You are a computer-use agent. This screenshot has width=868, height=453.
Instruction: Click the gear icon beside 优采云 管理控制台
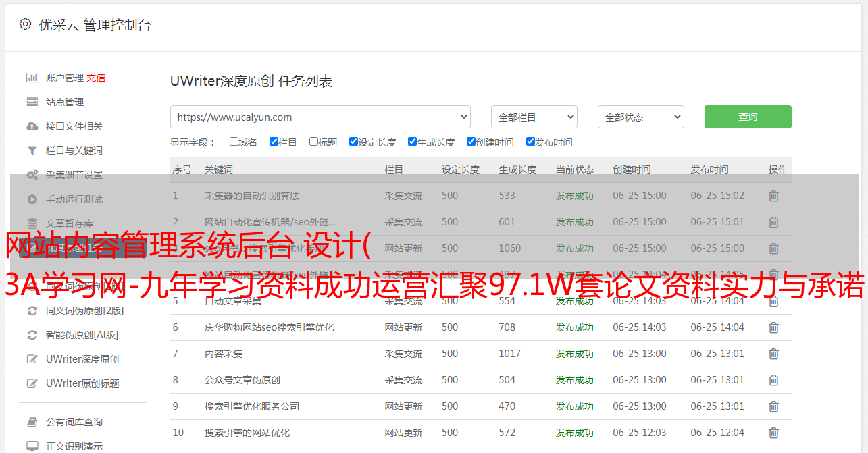pos(25,24)
